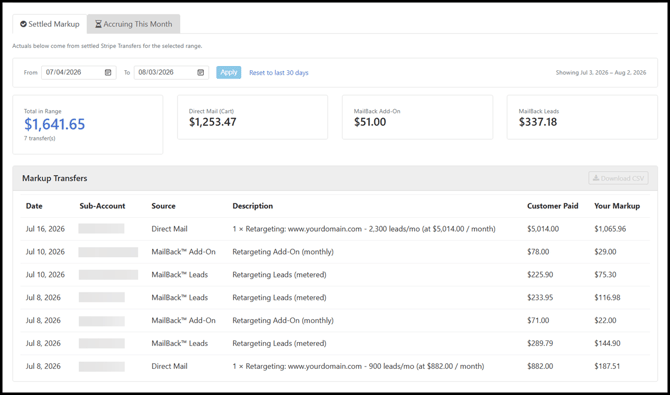Click the Jul 16, 2026 date cell
Screen dimensions: 670x395
point(45,229)
